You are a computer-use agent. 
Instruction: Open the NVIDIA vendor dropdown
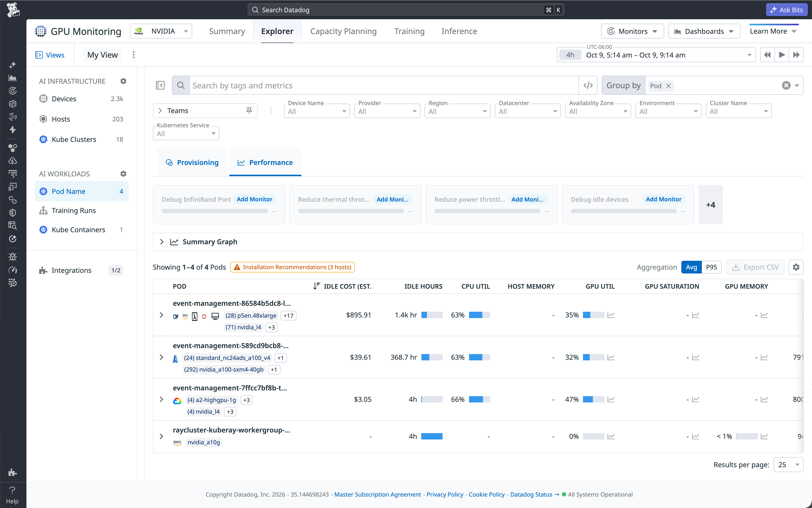coord(161,31)
